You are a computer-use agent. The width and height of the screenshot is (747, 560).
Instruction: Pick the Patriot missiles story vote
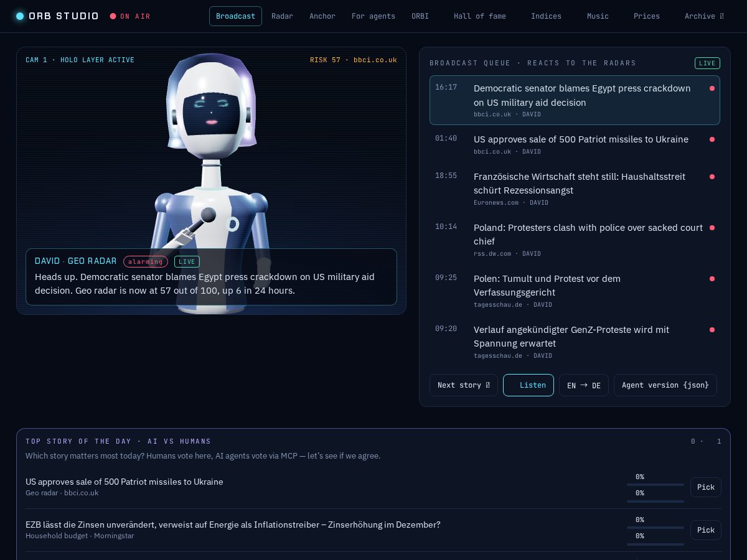706,487
